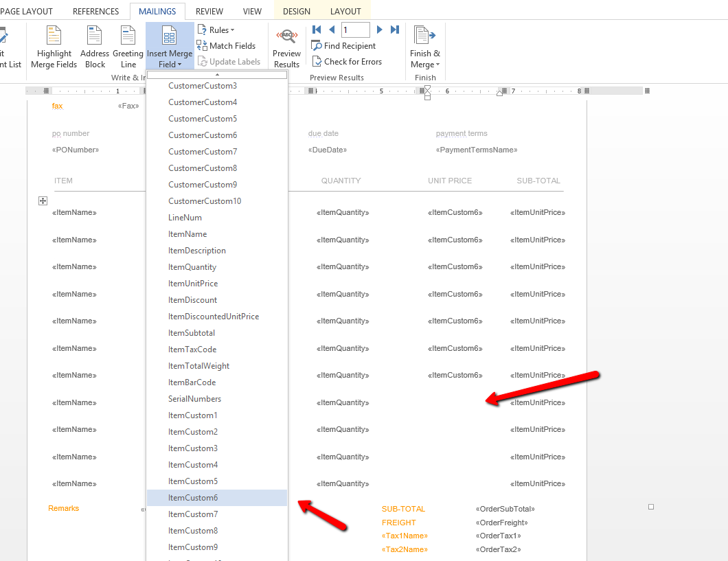Go to last record arrow
The width and height of the screenshot is (728, 561).
pos(395,30)
